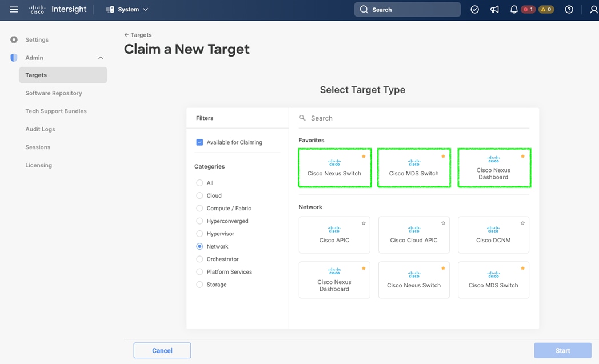Screen dimensions: 599x364
Task: Click the Cisco Intersight logo
Action: (x=58, y=10)
